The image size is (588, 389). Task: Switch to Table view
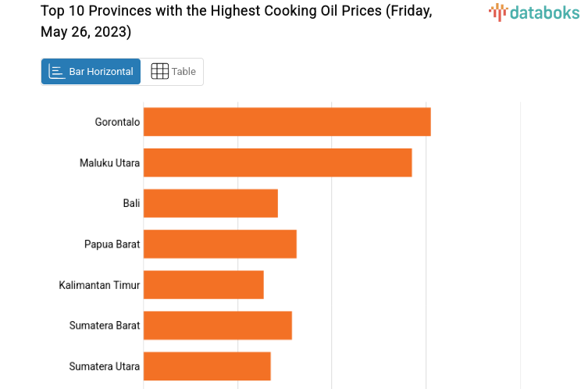(x=173, y=72)
